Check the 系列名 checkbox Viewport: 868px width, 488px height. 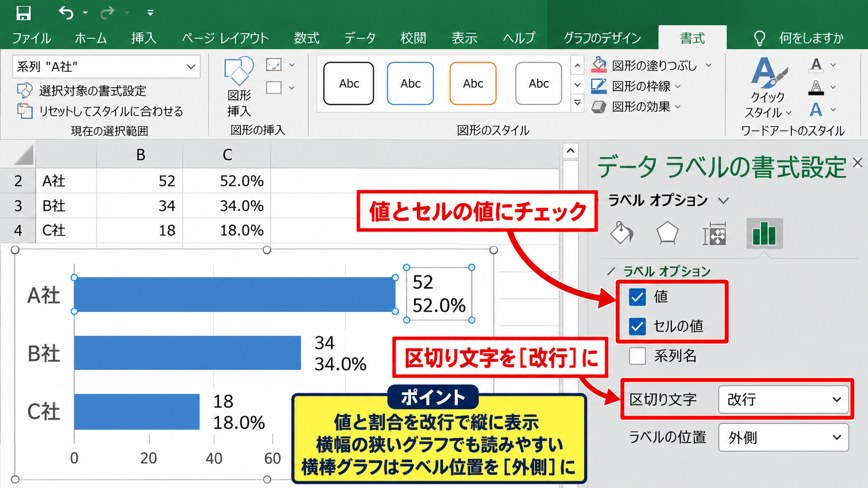(x=637, y=356)
